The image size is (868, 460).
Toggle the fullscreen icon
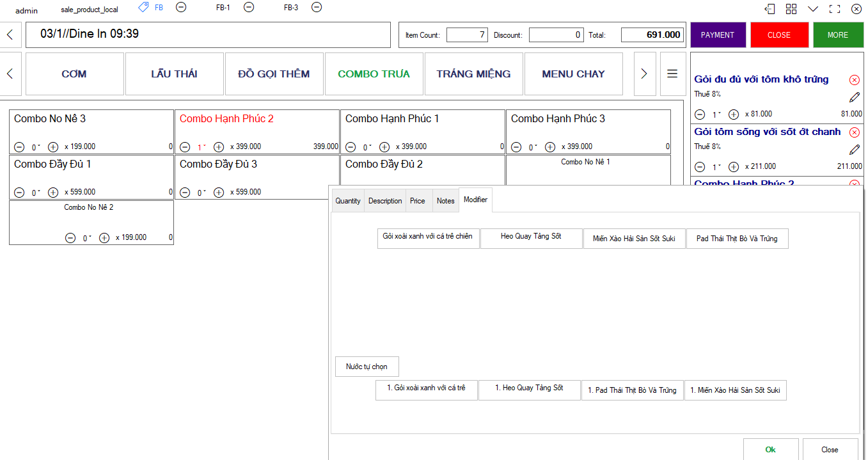tap(834, 9)
